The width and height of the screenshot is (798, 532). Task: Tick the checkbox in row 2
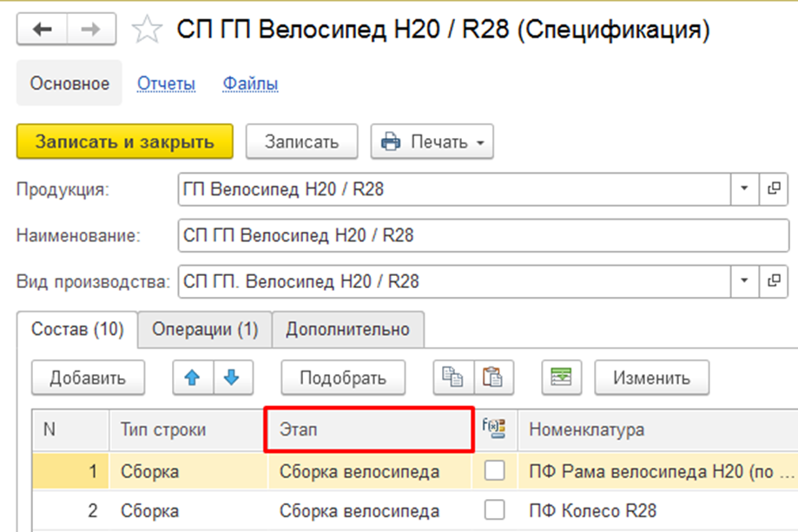[494, 509]
